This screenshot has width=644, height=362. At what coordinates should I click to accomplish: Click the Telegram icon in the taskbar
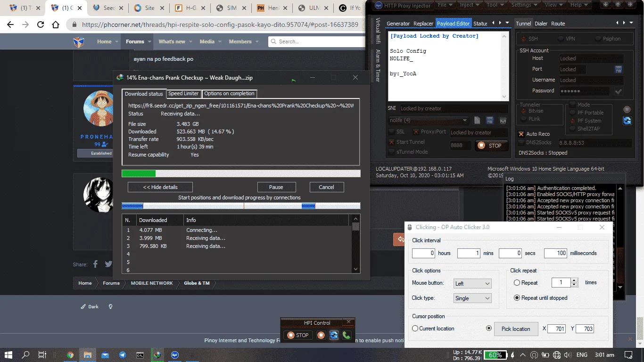(123, 355)
